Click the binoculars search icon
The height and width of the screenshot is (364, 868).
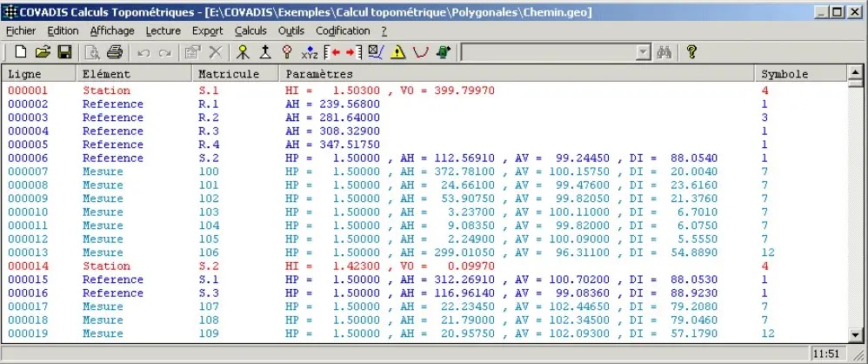tap(664, 52)
